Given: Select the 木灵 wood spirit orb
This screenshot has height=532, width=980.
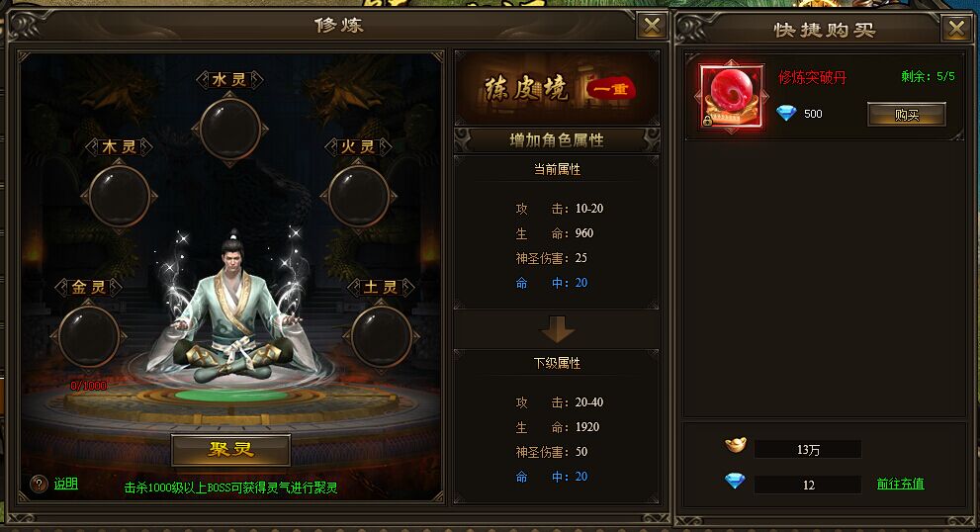Looking at the screenshot, I should [120, 197].
